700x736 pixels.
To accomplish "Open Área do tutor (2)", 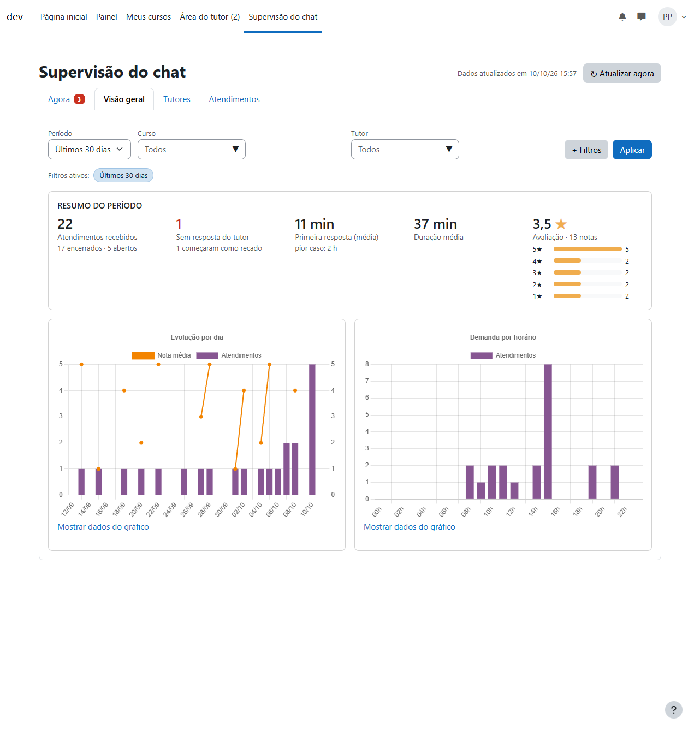I will (210, 17).
